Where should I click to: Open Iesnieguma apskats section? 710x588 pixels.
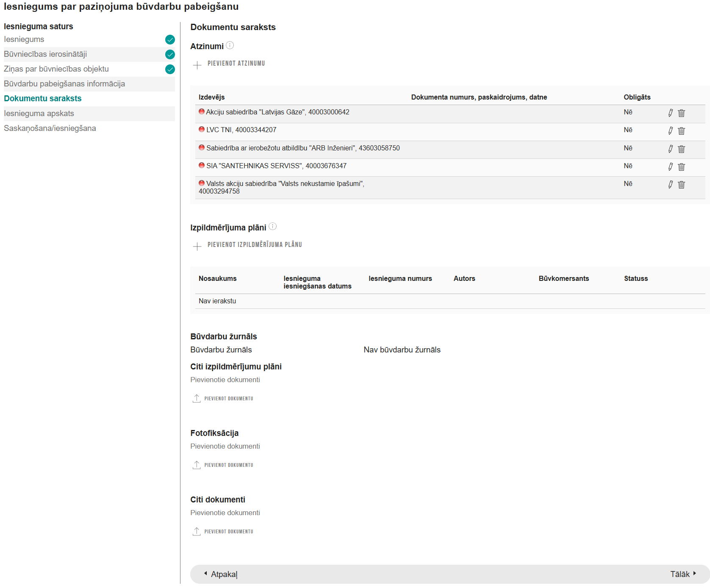coord(39,114)
